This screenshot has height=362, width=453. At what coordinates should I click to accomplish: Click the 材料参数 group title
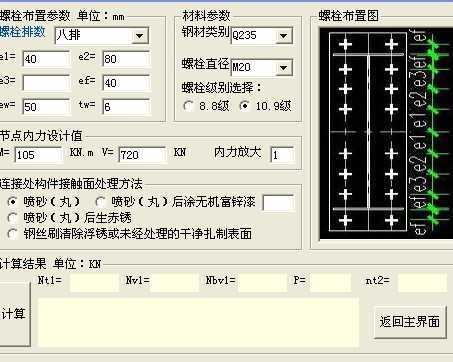tap(206, 16)
